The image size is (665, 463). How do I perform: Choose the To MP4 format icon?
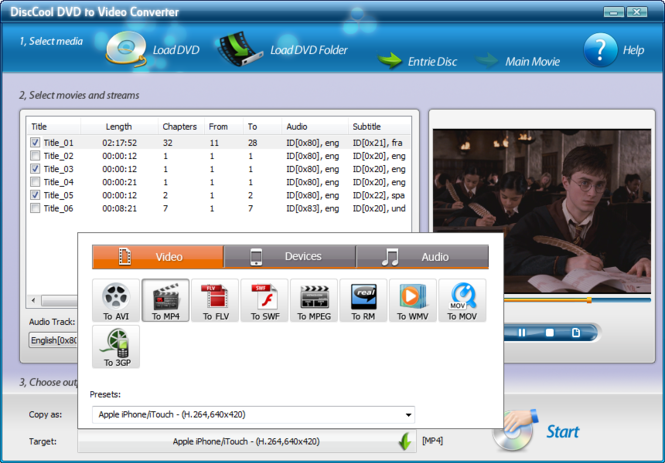(x=165, y=301)
